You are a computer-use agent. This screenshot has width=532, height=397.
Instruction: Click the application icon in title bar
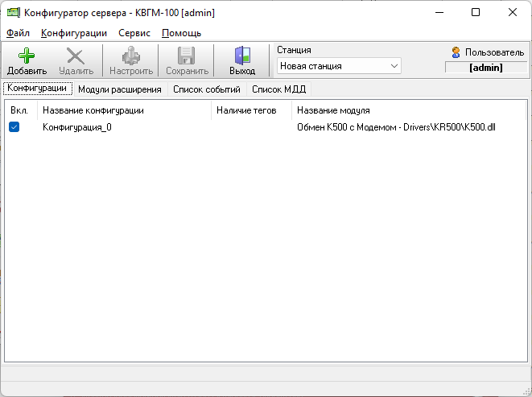tap(14, 13)
